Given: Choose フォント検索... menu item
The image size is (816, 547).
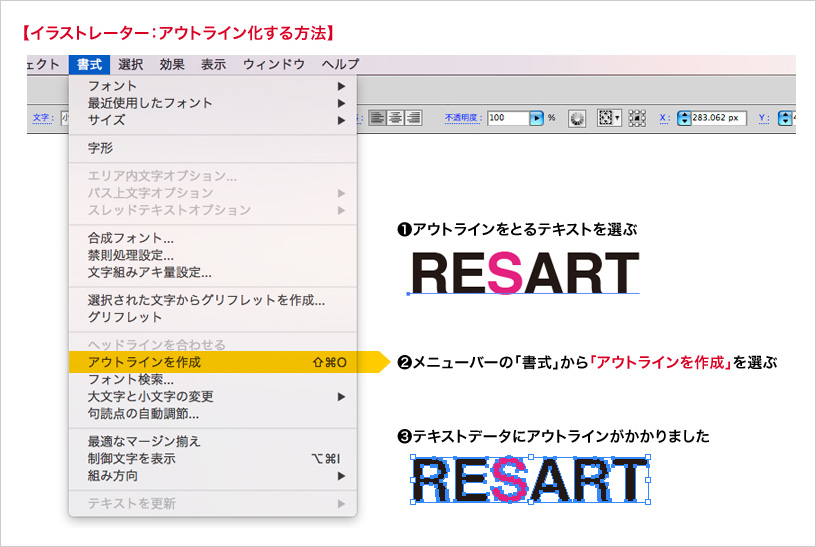Looking at the screenshot, I should coord(213,379).
